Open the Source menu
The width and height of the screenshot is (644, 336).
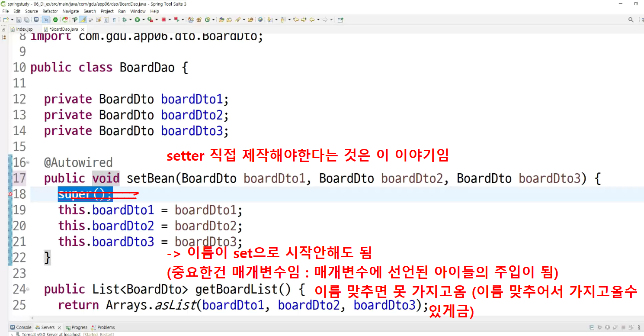(x=32, y=11)
